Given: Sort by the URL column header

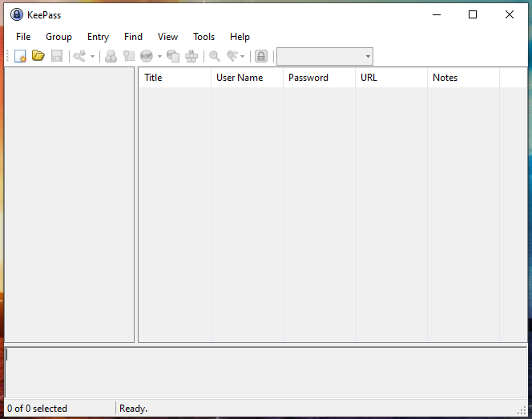Looking at the screenshot, I should pos(391,78).
